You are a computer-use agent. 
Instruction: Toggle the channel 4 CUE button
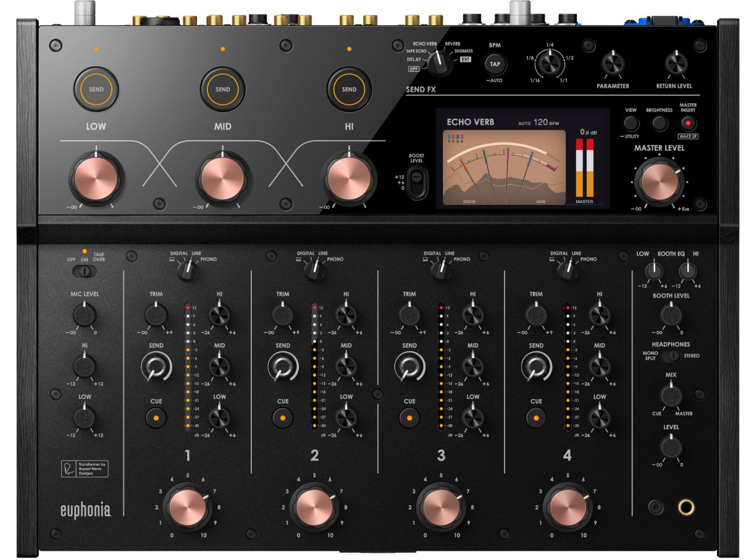point(536,418)
